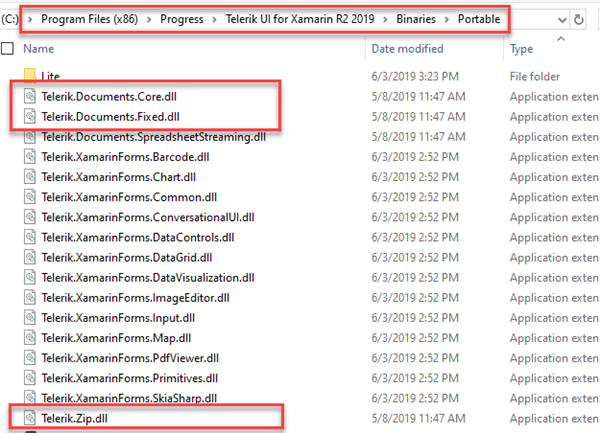Click the Telerik.XamarinForms.PdfViewer.dll file icon
This screenshot has height=433, width=600.
(30, 358)
